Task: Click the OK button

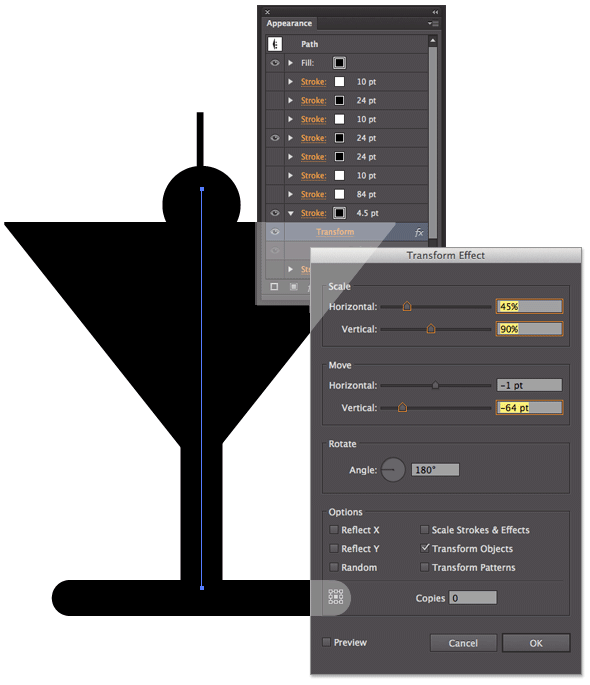Action: 536,643
